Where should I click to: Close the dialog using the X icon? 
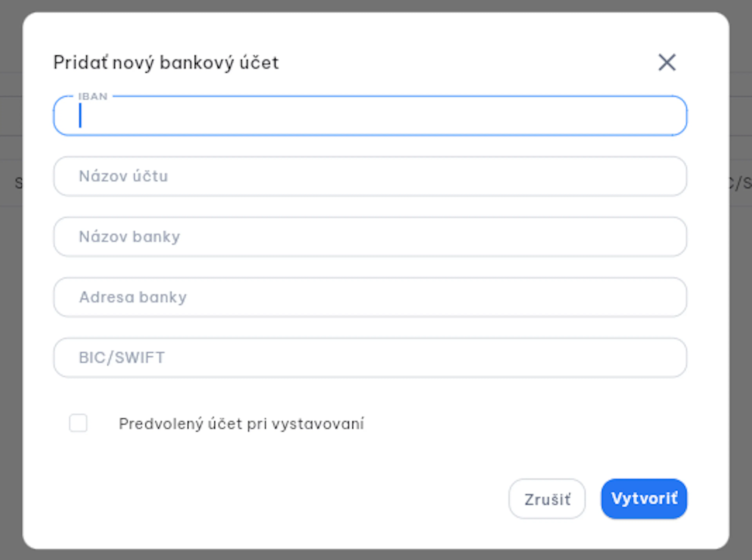667,62
